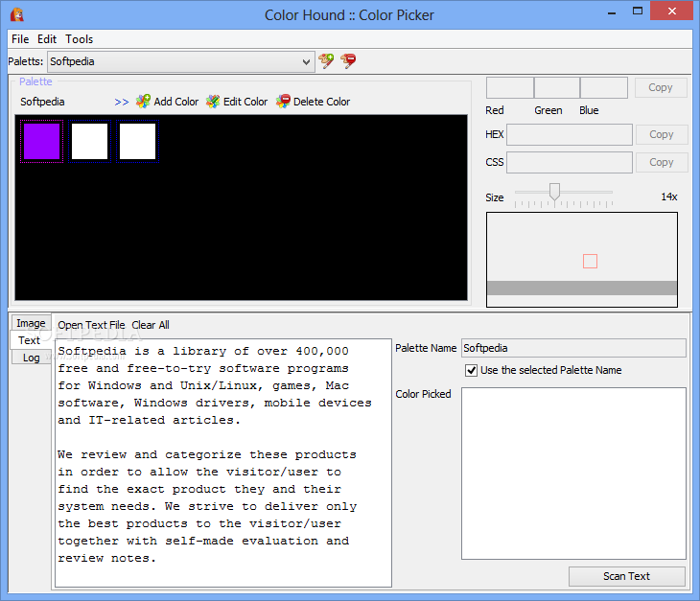Viewport: 700px width, 601px height.
Task: Click the Size slider thumb
Action: point(554,192)
